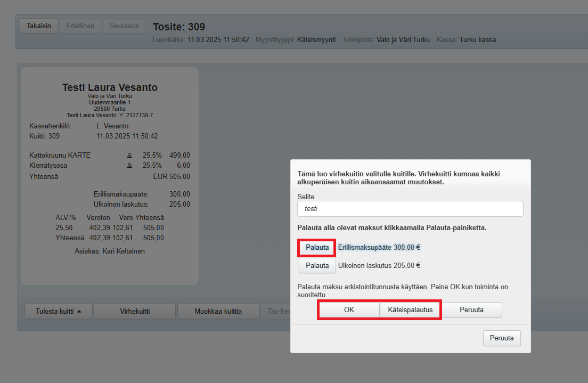Click the Tax-free button
This screenshot has width=588, height=383.
point(275,311)
